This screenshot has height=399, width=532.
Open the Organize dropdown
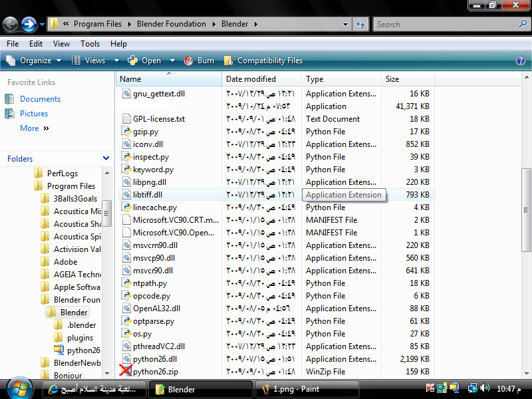click(x=34, y=61)
